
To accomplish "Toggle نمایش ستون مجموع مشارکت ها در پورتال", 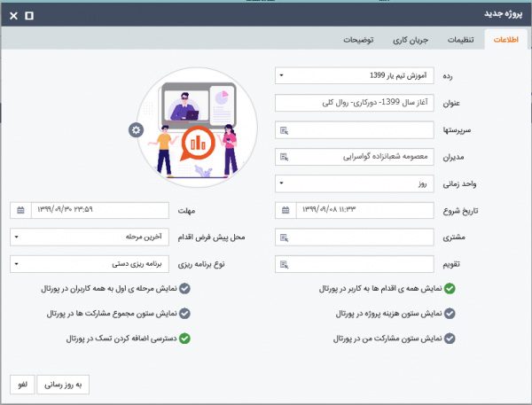I will [184, 314].
